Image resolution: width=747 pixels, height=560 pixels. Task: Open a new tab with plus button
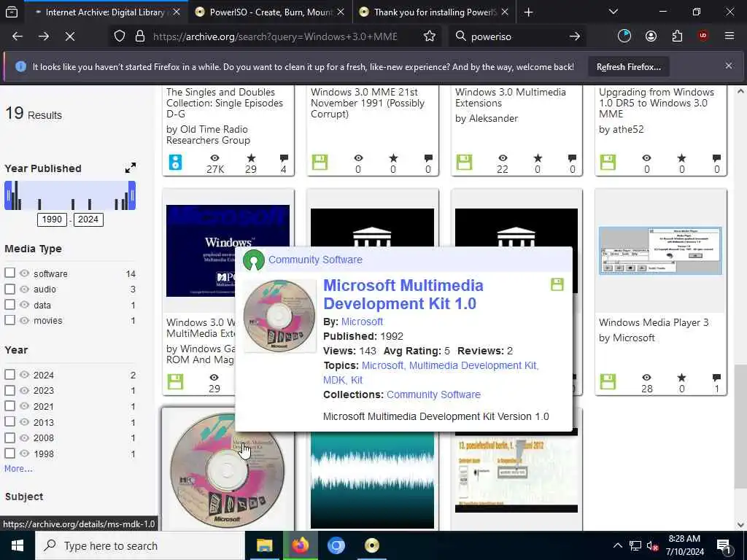point(528,12)
